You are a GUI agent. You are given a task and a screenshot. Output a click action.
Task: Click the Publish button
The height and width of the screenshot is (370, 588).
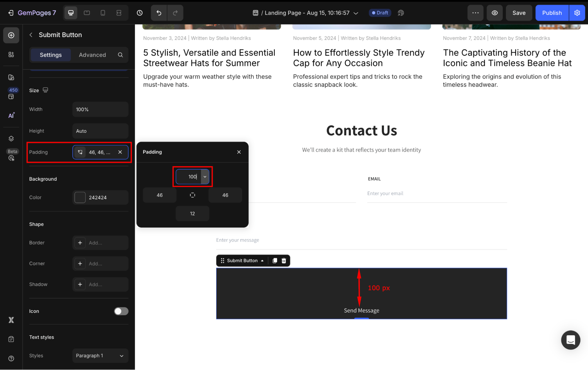pyautogui.click(x=552, y=13)
